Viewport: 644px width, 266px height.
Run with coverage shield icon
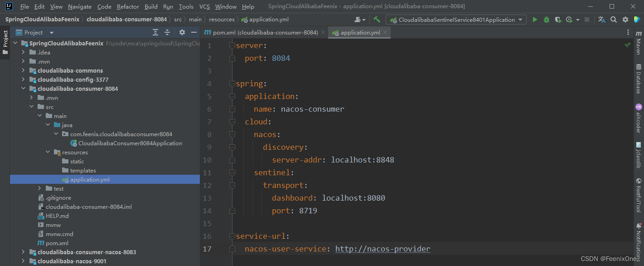coord(558,20)
